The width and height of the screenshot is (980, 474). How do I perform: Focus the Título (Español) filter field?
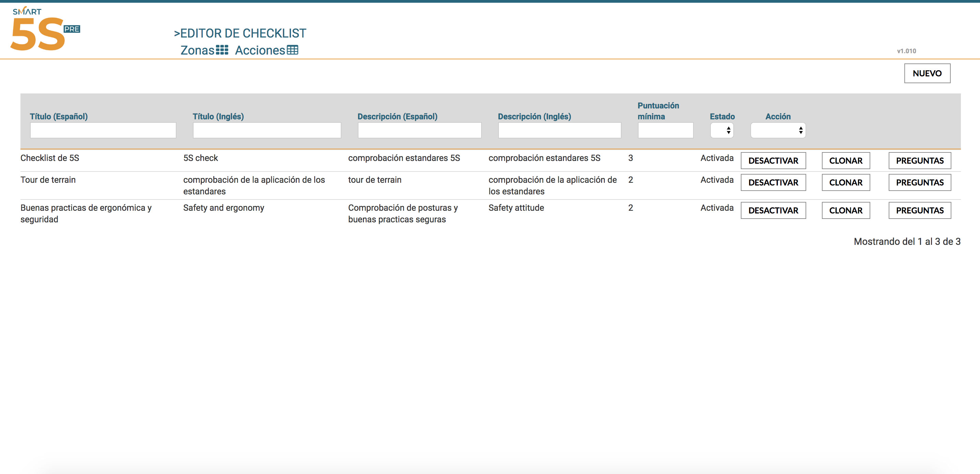103,130
